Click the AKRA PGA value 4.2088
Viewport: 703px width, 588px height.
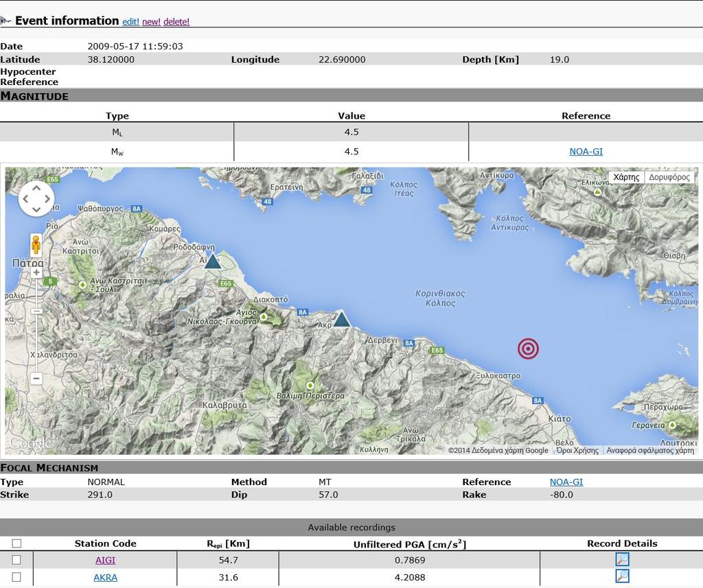pos(410,577)
